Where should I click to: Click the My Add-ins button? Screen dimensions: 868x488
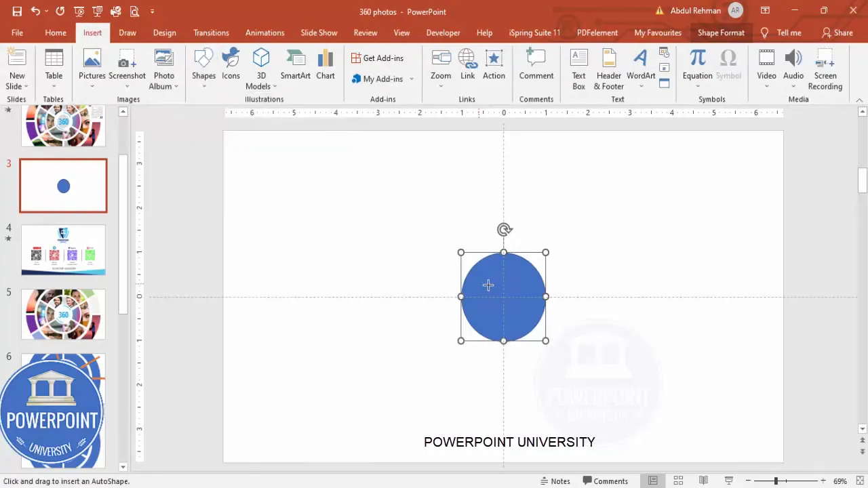378,79
